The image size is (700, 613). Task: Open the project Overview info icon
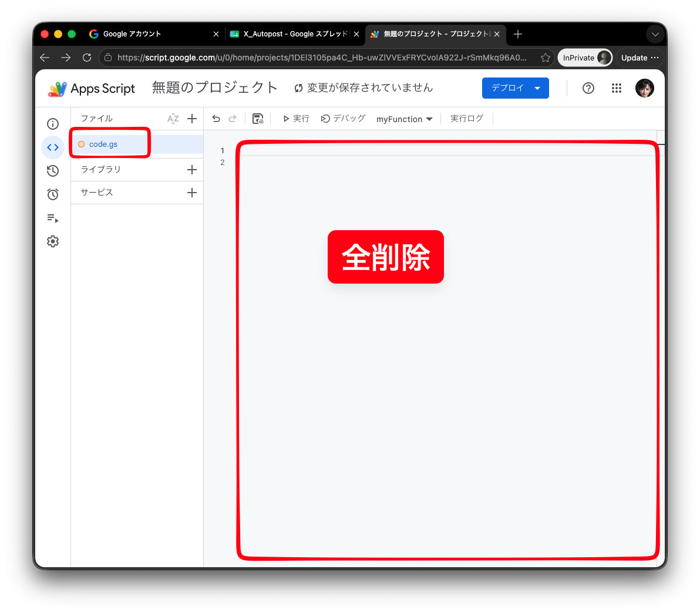tap(53, 124)
